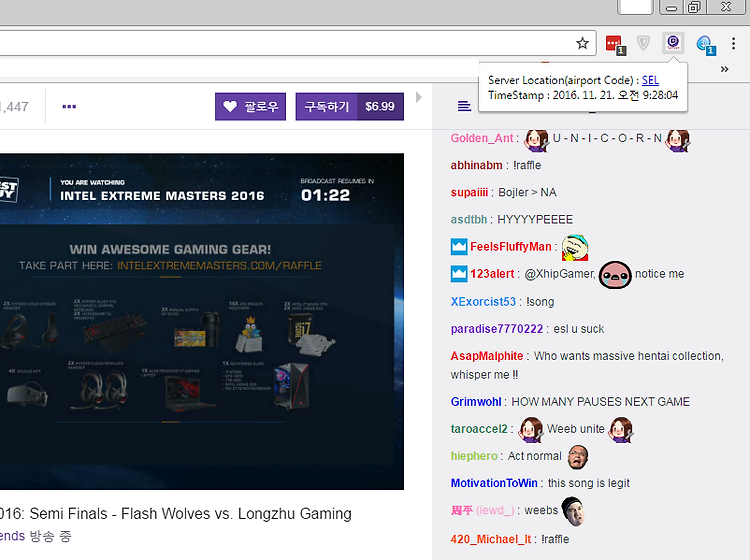The image size is (750, 560).
Task: Click the hiephero username
Action: coord(474,456)
